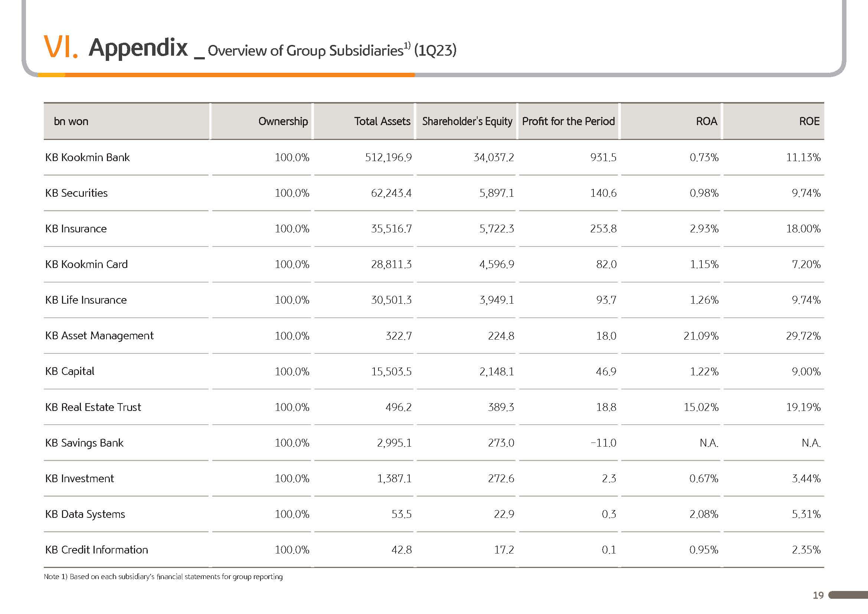Click the Note 1 footnote text
This screenshot has width=868, height=614.
coord(163,577)
